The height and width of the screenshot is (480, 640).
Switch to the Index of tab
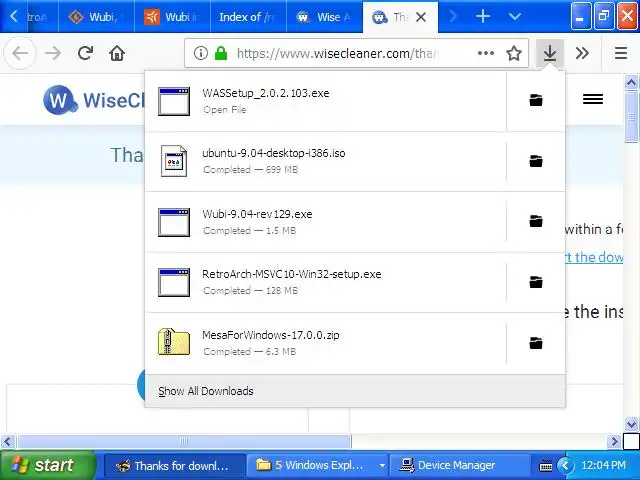click(248, 17)
